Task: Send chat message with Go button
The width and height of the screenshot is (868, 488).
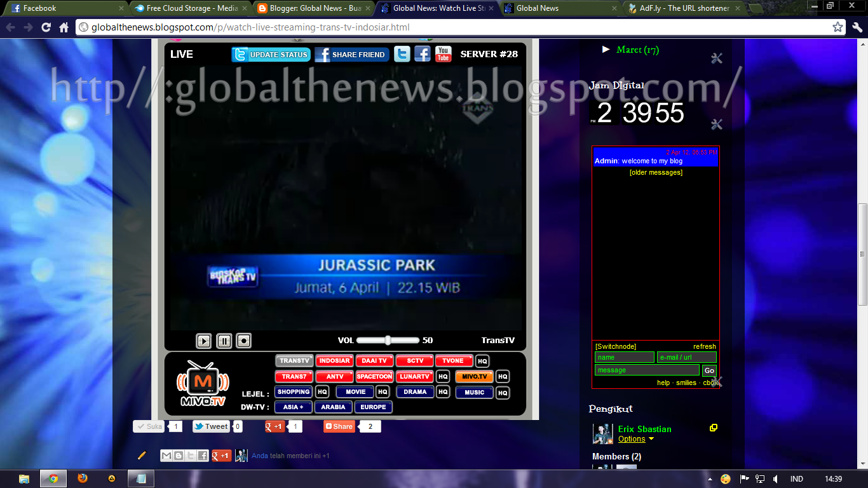Action: 709,370
